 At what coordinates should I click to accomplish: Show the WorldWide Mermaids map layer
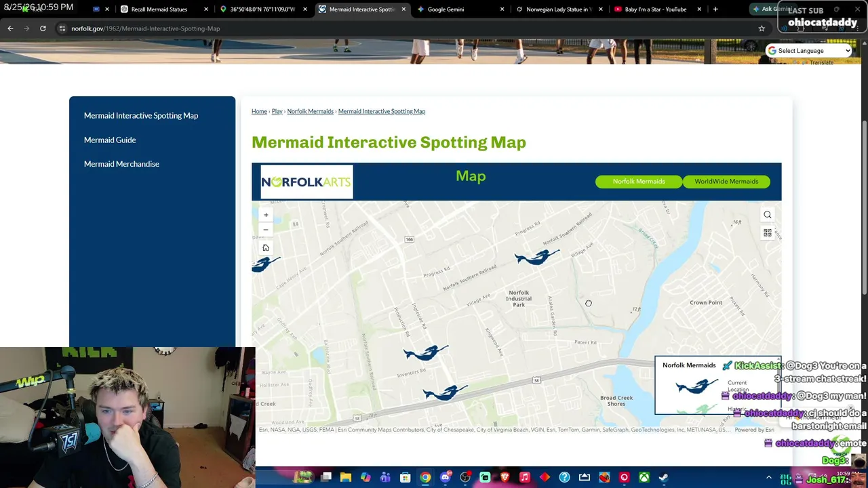(726, 182)
